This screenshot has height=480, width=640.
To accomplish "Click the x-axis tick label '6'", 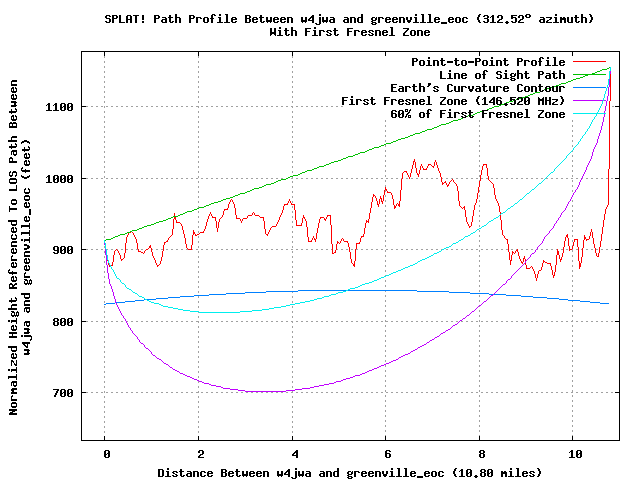I will [387, 454].
